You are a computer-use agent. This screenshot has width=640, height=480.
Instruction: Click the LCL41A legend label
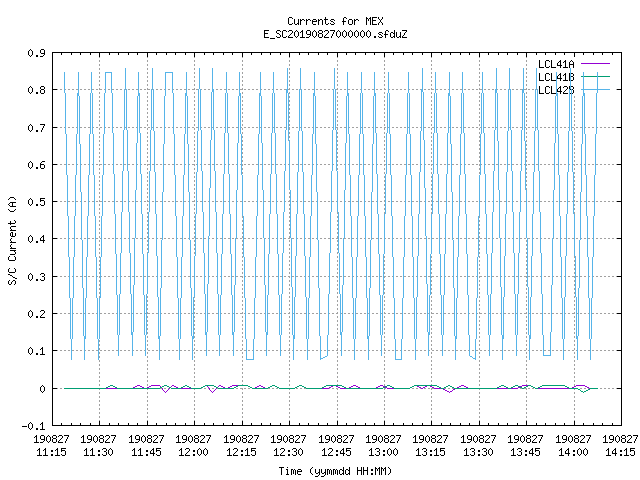click(x=556, y=64)
